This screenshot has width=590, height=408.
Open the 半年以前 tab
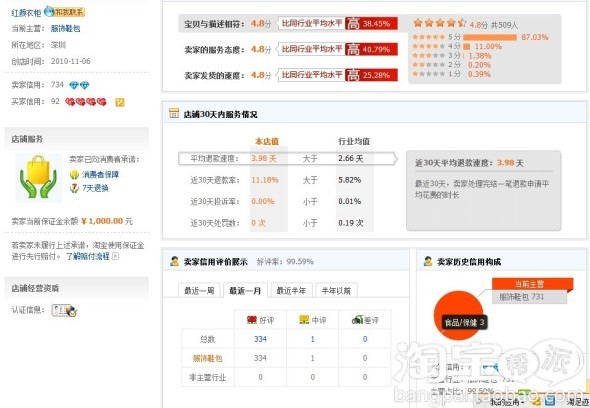tap(336, 291)
